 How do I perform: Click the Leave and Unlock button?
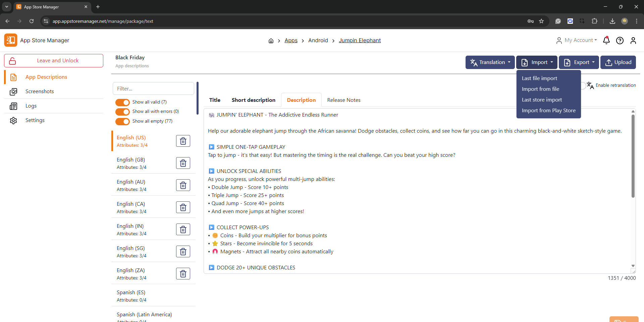pyautogui.click(x=54, y=61)
